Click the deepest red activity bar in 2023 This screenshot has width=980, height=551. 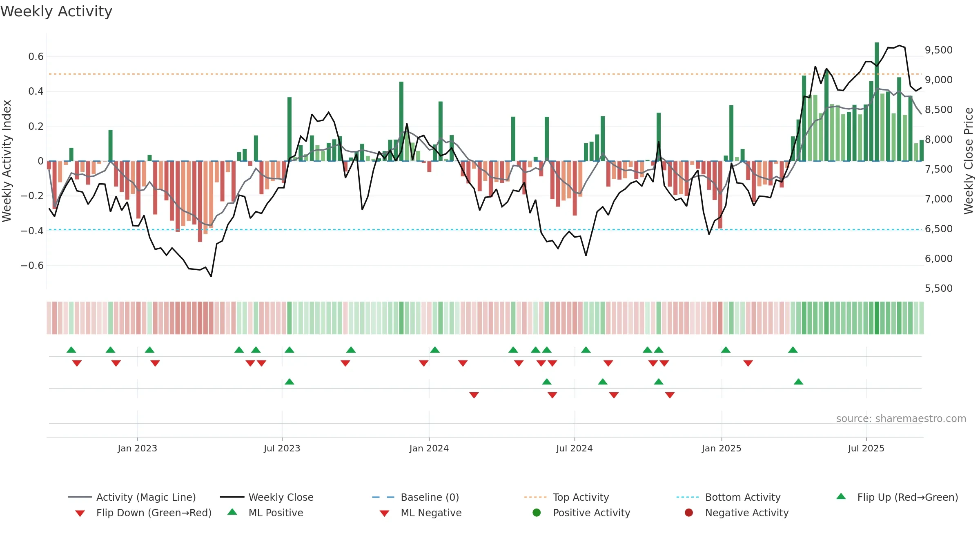pos(200,202)
